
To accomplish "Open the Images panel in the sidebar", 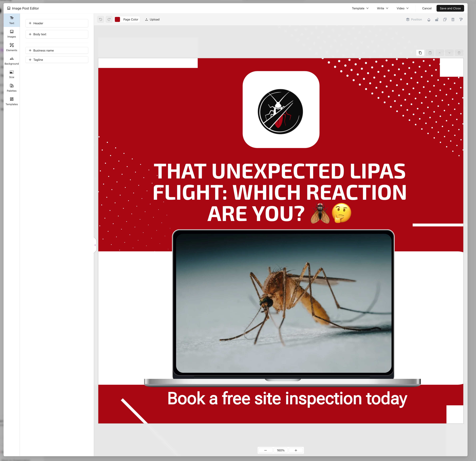I will [x=12, y=34].
